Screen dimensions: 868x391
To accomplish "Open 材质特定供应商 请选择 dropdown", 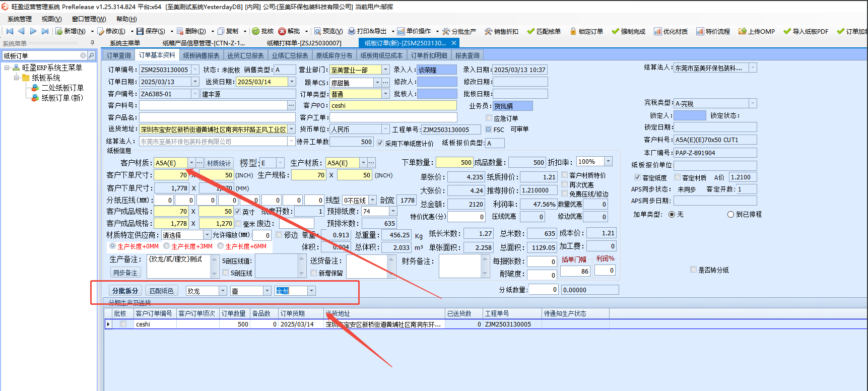I will pos(207,235).
